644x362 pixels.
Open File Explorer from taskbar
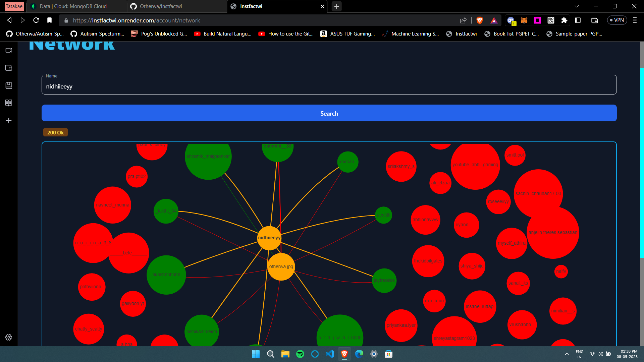point(285,354)
